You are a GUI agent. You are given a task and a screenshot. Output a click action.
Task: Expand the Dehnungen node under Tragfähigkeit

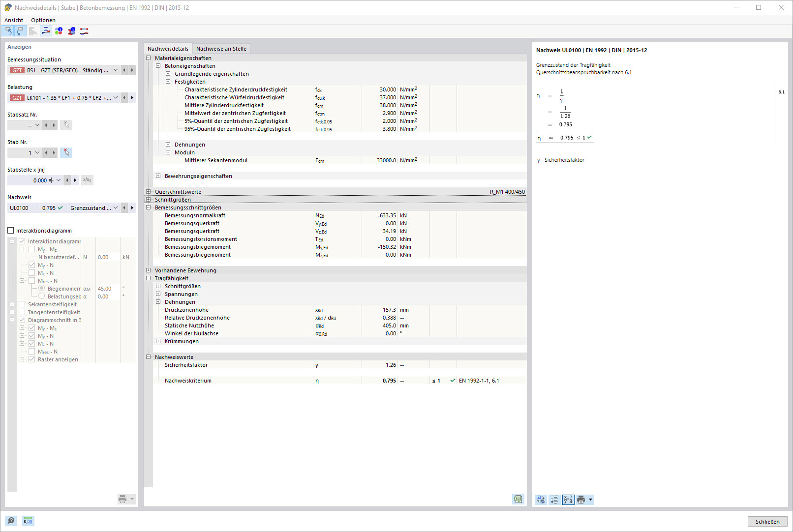click(x=158, y=302)
